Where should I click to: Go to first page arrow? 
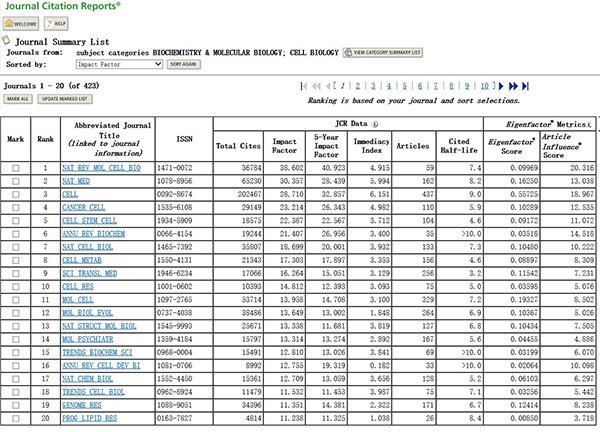click(x=304, y=86)
